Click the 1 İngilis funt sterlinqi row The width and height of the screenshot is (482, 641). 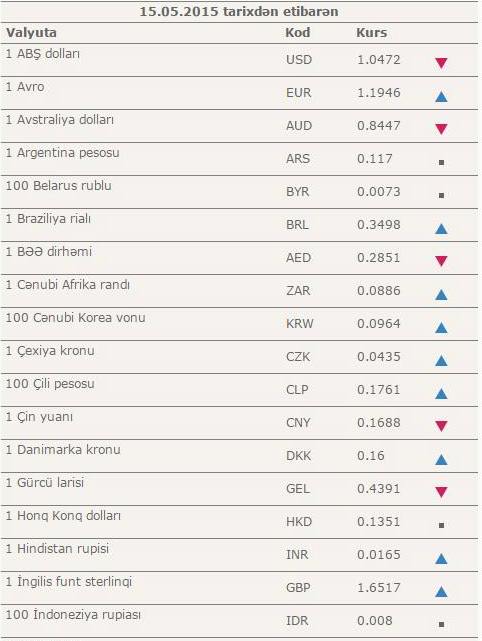(x=239, y=588)
